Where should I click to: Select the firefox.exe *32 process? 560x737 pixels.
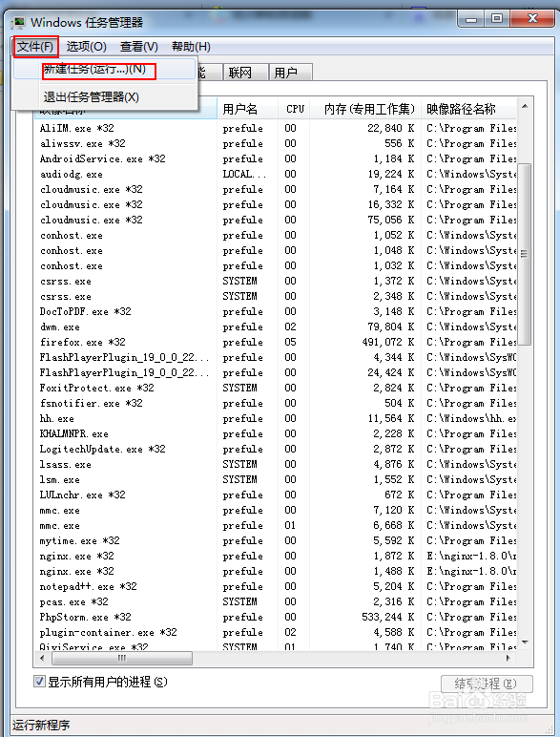276,342
